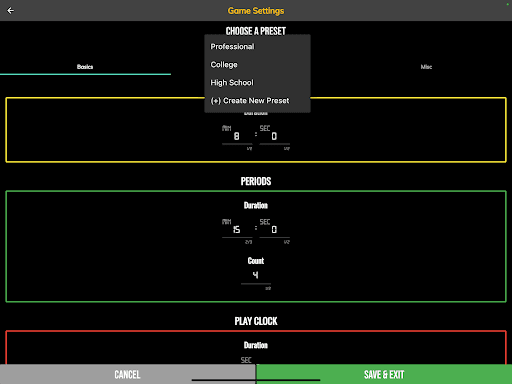Image resolution: width=512 pixels, height=384 pixels.
Task: Edit the Periods Count field
Action: coord(256,276)
